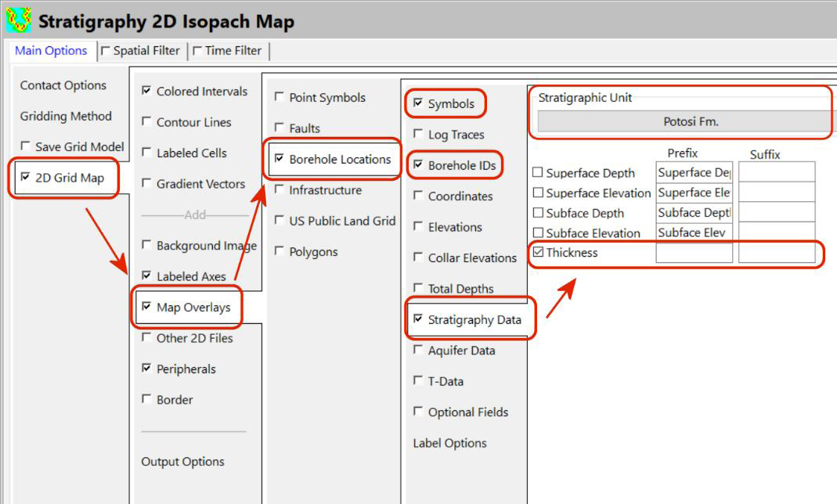Image resolution: width=837 pixels, height=504 pixels.
Task: Switch to the Main Options tab
Action: tap(51, 51)
